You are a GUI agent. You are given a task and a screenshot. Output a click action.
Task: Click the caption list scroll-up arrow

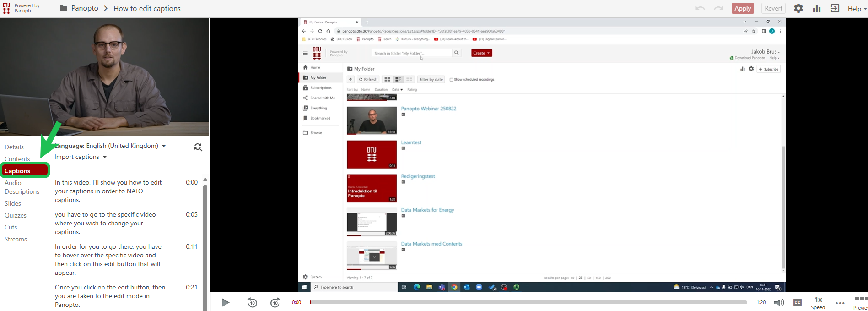[x=205, y=180]
